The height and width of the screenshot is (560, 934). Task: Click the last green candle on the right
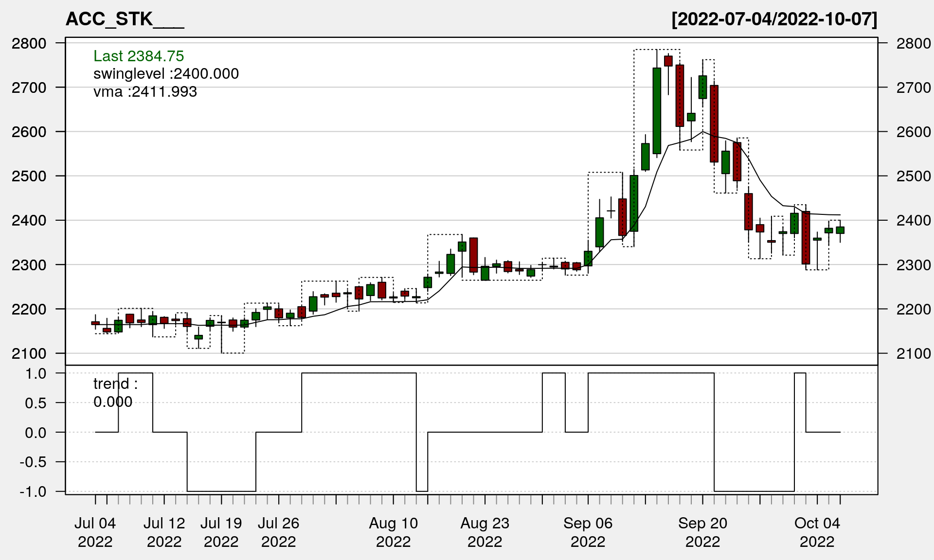(x=840, y=230)
